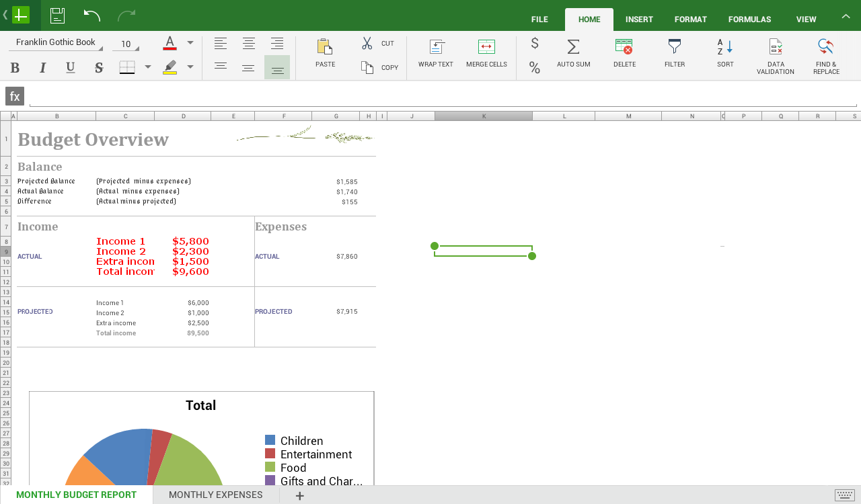The height and width of the screenshot is (504, 861).
Task: Open the font color dropdown arrow
Action: click(190, 43)
